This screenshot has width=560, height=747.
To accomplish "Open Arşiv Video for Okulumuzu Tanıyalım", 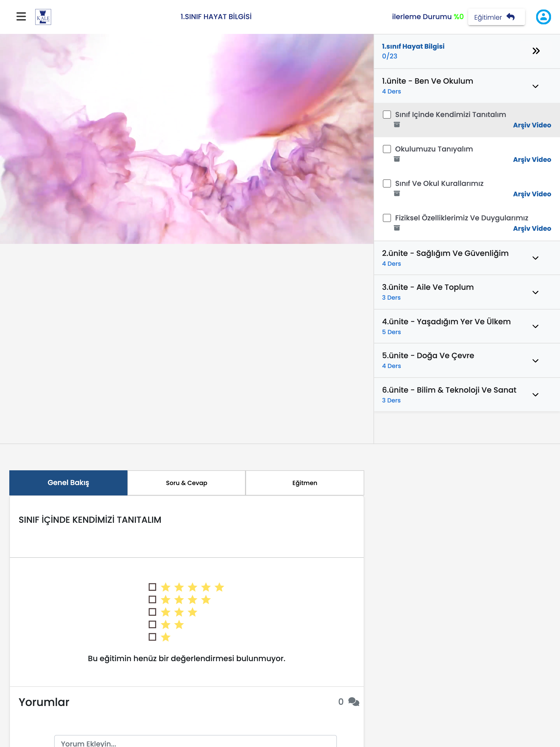I will pos(532,159).
